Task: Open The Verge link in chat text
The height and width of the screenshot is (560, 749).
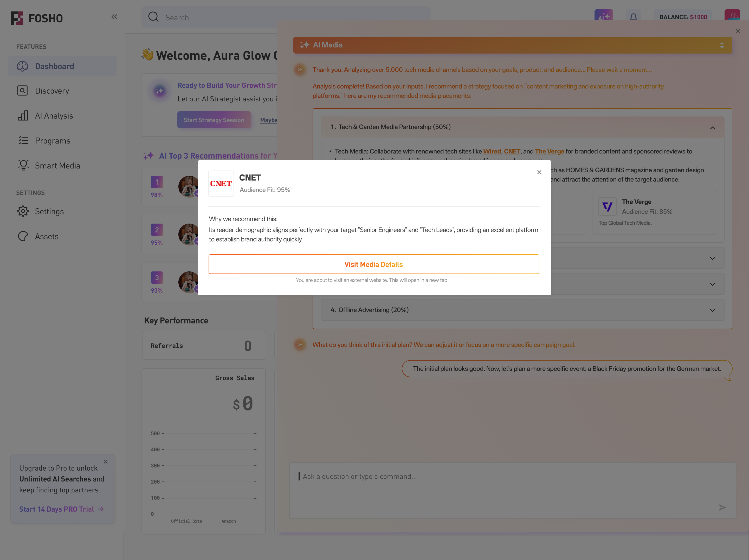Action: click(550, 151)
